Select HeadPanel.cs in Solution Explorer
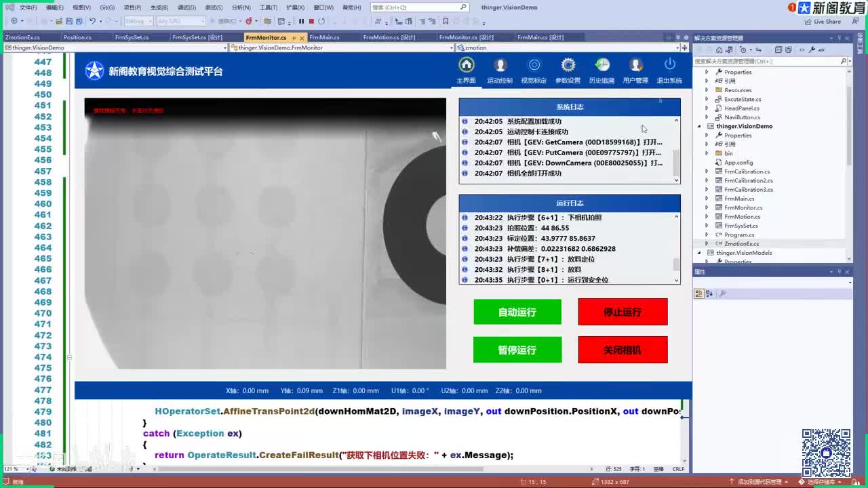The image size is (868, 488). 742,108
